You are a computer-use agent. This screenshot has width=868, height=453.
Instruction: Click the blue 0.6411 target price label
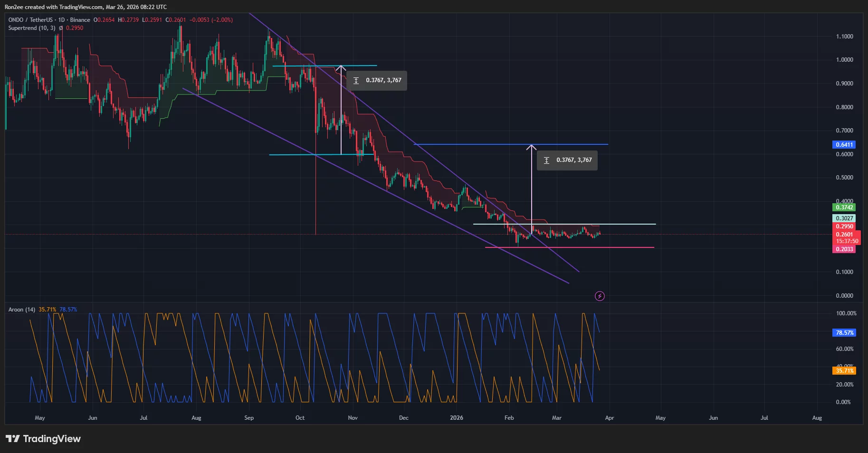point(844,144)
